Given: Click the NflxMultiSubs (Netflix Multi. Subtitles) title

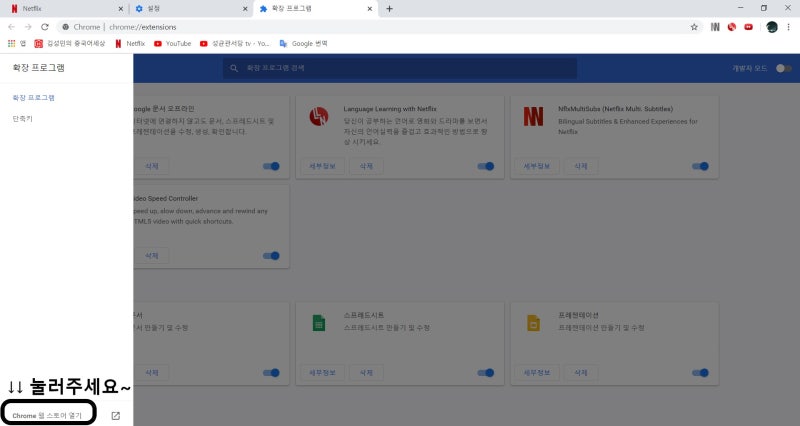Looking at the screenshot, I should point(615,109).
